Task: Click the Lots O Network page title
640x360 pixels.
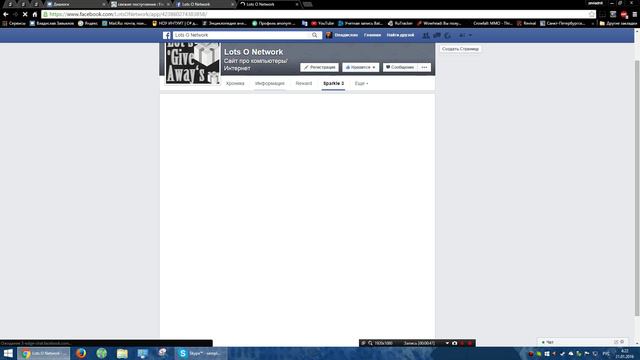Action: click(253, 52)
